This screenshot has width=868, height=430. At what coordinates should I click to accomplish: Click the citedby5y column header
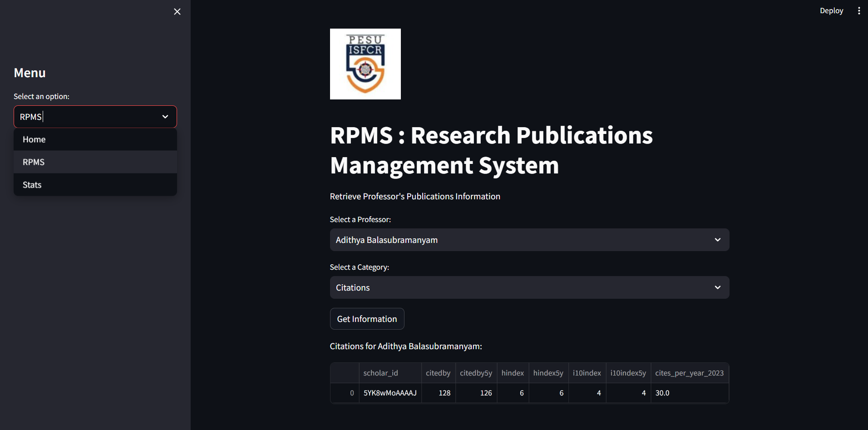point(476,373)
